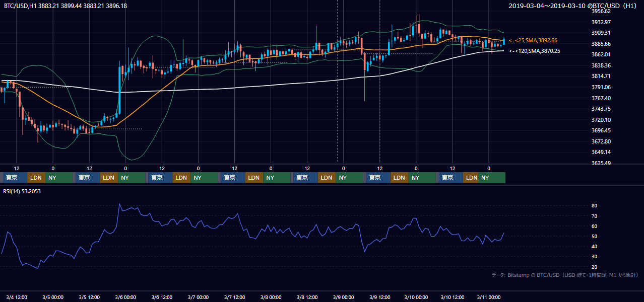
Task: Click the BTC/USD,H1 OHLC header text
Action: tap(66, 6)
